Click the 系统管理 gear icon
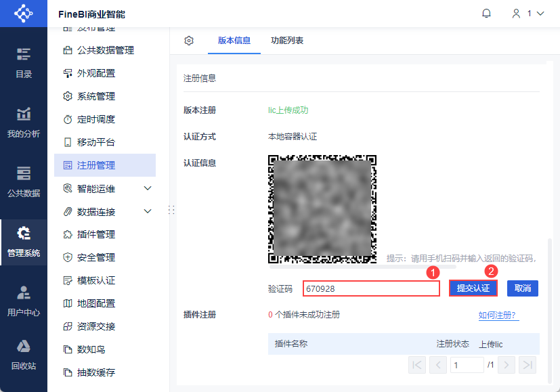 pos(68,96)
